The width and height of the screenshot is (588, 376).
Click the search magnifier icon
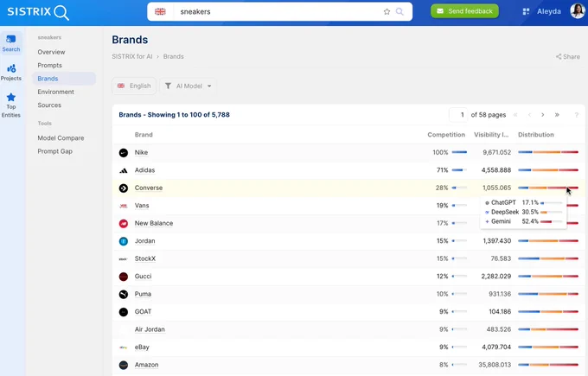click(399, 11)
